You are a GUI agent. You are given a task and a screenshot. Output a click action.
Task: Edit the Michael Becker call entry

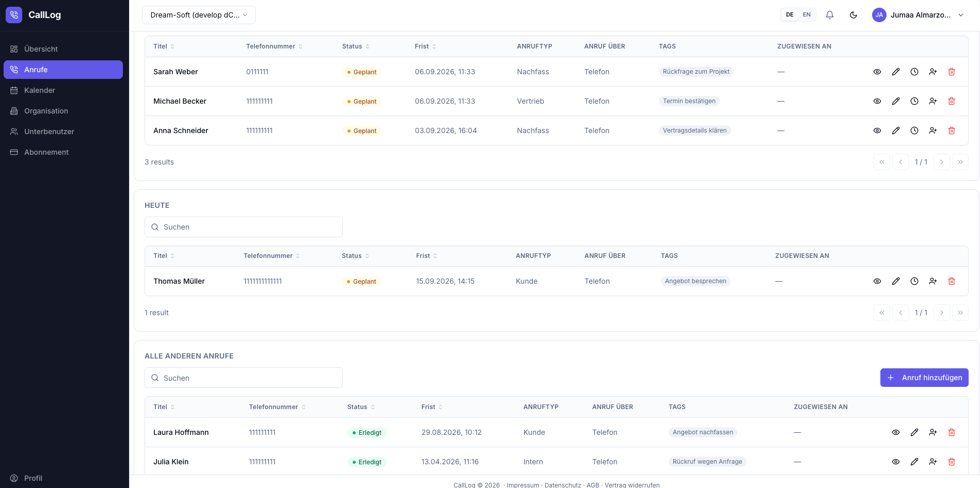point(896,101)
